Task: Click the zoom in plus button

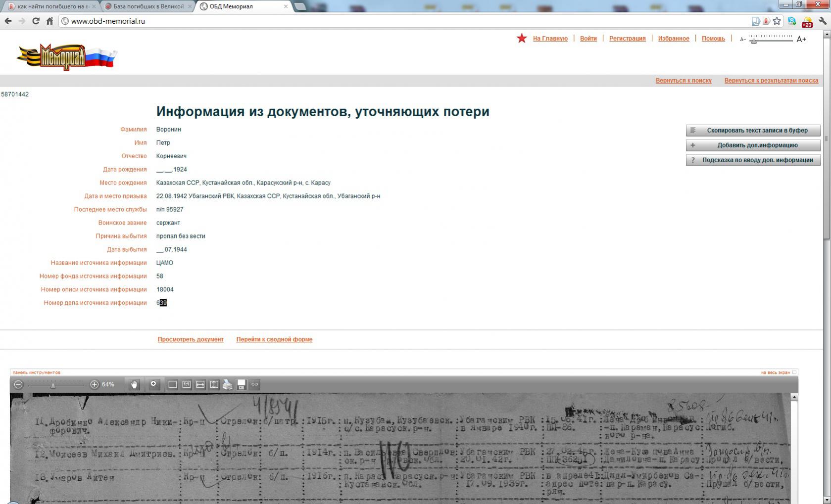Action: coord(94,384)
